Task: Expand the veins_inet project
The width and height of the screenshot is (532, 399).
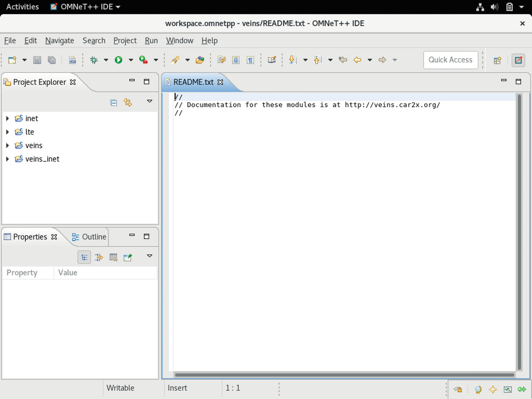Action: 7,159
